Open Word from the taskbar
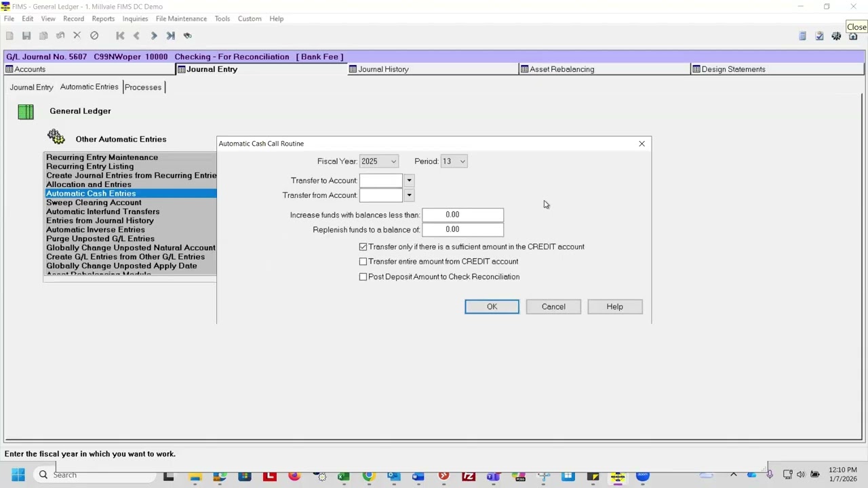Screen dimensions: 868x488 click(x=418, y=476)
